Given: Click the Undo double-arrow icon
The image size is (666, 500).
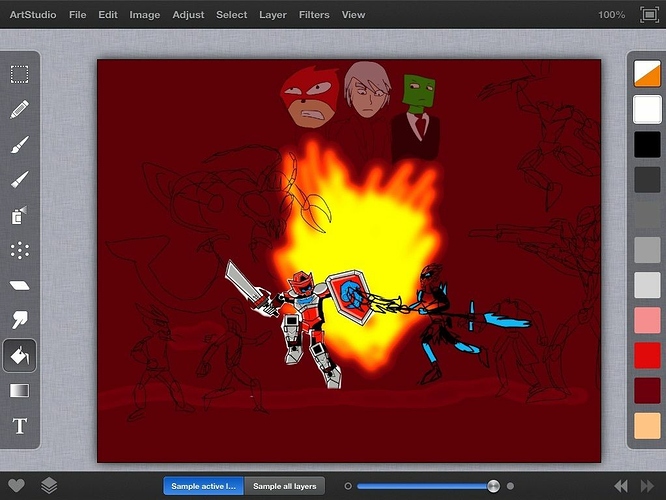Looking at the screenshot, I should click(x=621, y=486).
